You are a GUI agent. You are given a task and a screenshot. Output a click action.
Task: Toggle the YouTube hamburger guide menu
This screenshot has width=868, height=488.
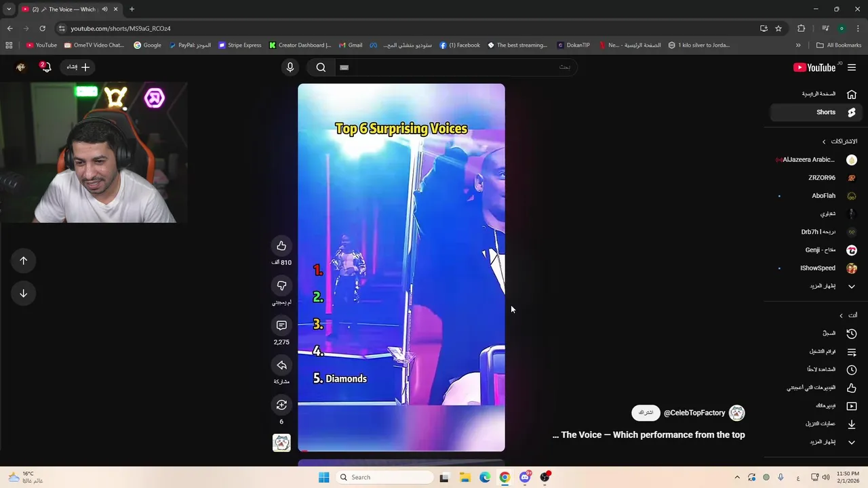coord(852,67)
